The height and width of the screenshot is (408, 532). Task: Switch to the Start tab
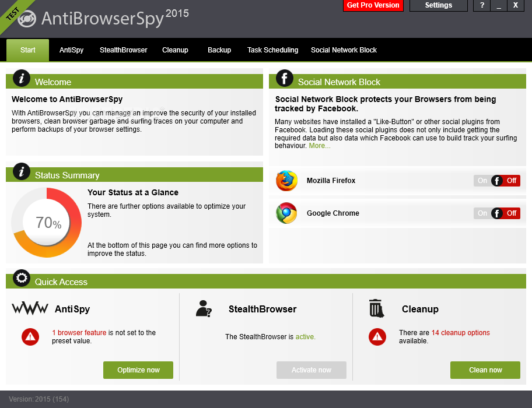coord(28,50)
